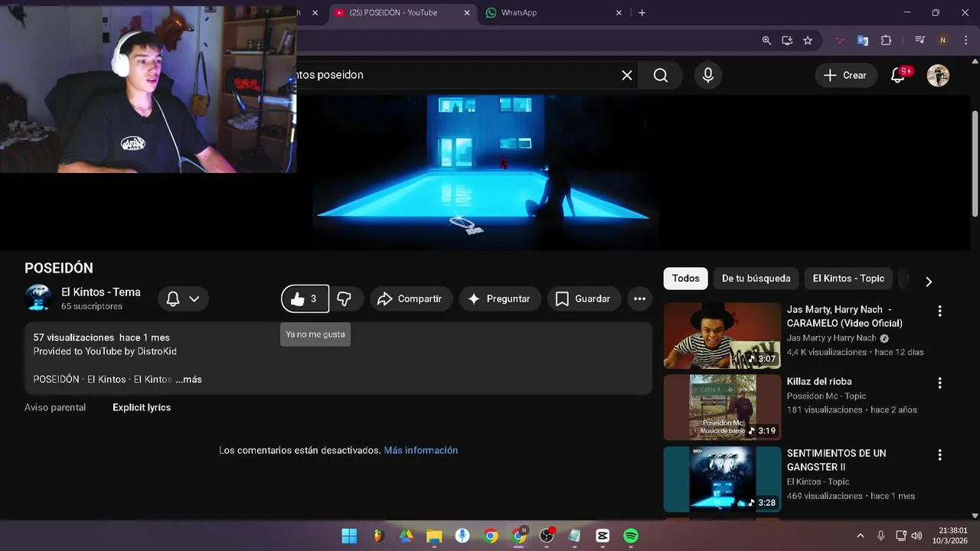The width and height of the screenshot is (980, 551).
Task: Click the Crear create button
Action: point(845,75)
